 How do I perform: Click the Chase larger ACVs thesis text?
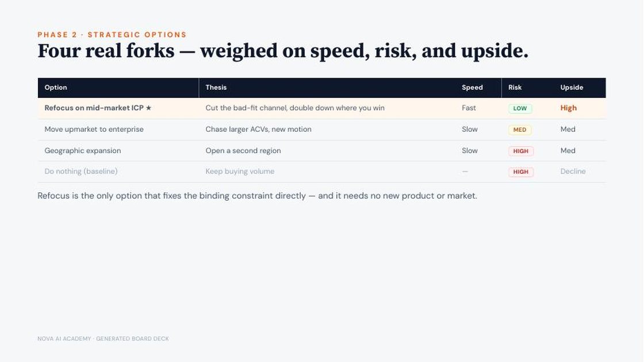tap(258, 129)
